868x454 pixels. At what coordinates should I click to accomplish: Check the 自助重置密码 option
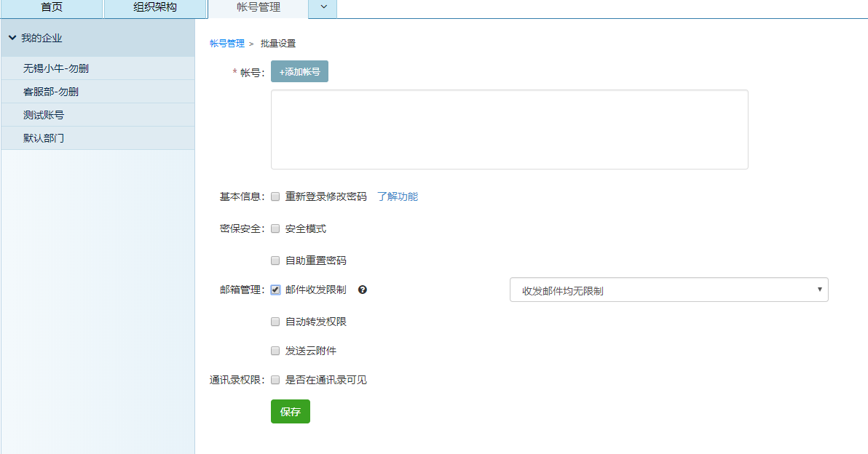click(x=275, y=260)
